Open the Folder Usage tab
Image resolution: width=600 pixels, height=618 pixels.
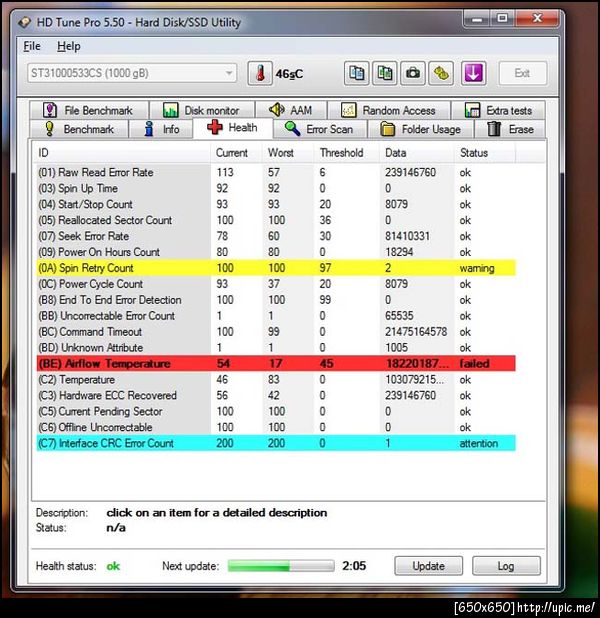coord(421,129)
